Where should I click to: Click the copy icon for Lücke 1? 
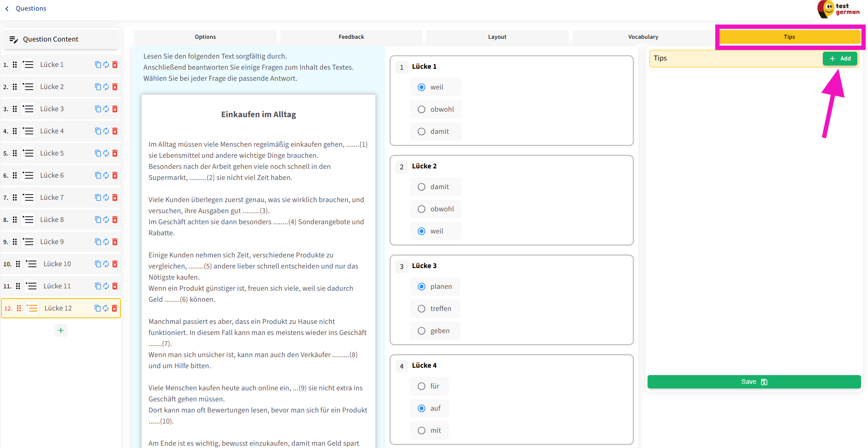(x=98, y=65)
